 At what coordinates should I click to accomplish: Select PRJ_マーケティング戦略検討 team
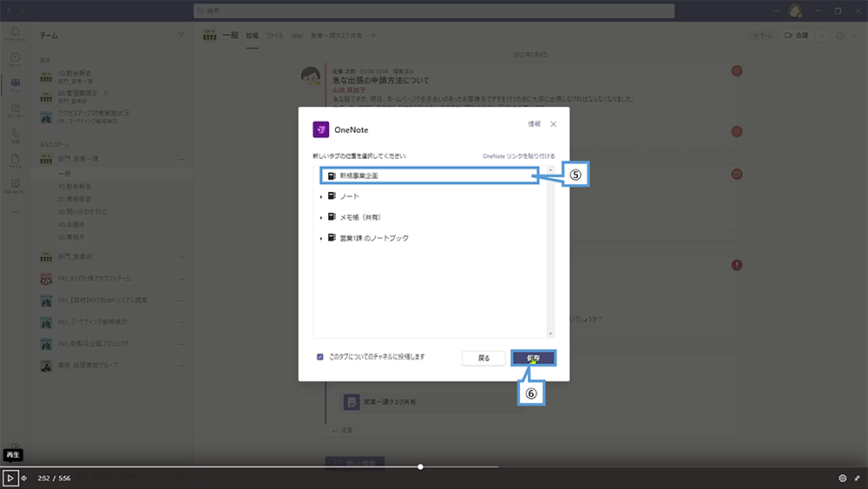pyautogui.click(x=93, y=321)
